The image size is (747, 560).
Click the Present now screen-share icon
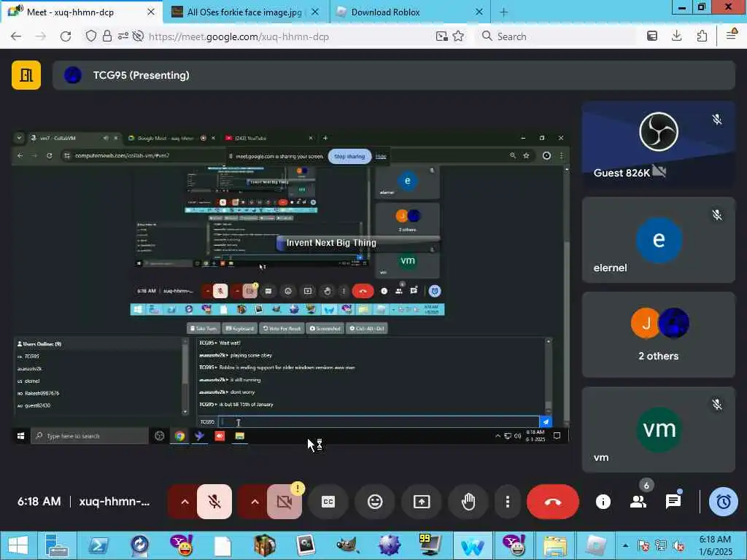[422, 502]
